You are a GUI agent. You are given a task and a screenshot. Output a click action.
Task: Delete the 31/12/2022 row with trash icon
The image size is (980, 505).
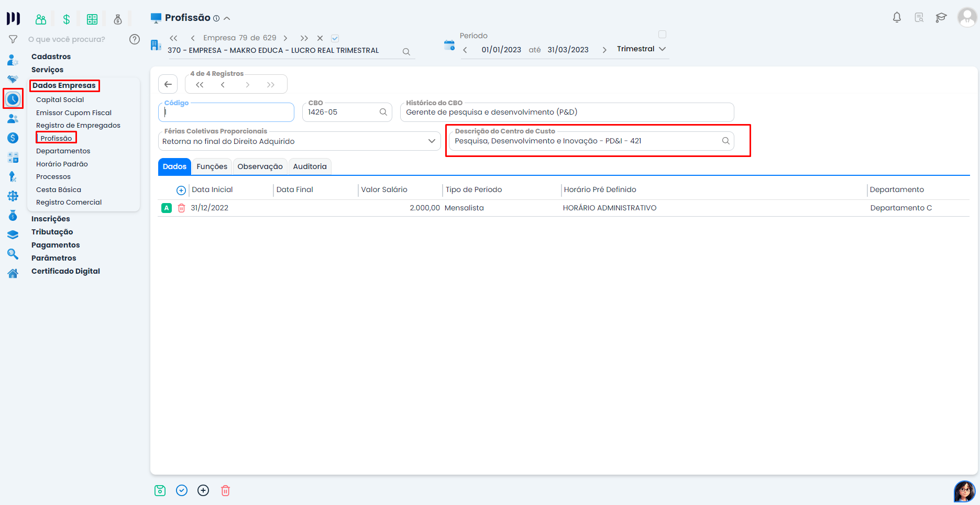(x=182, y=208)
